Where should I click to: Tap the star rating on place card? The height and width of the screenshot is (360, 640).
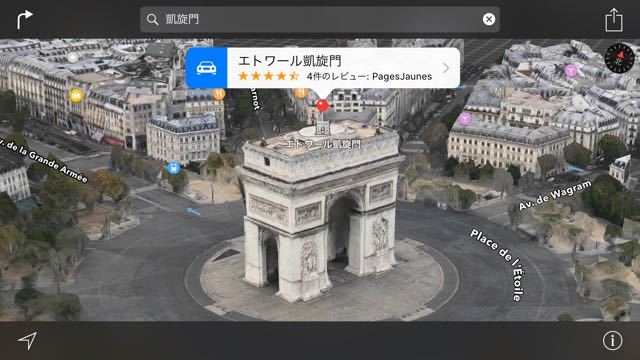pyautogui.click(x=269, y=76)
